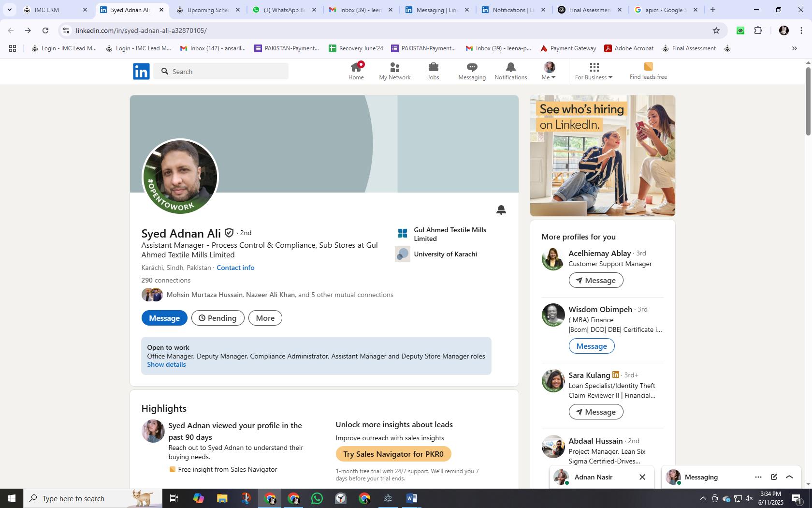This screenshot has width=812, height=508.
Task: Go back to previous page
Action: [x=11, y=30]
